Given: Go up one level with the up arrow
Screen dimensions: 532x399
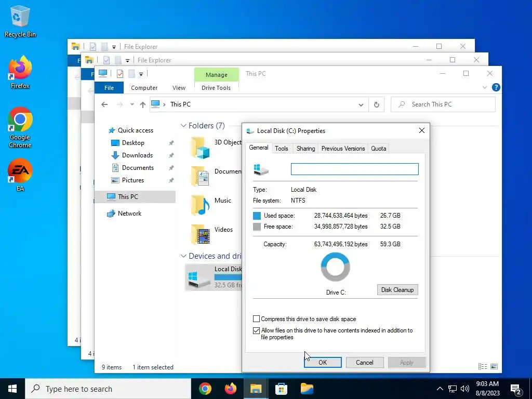Looking at the screenshot, I should tap(143, 104).
